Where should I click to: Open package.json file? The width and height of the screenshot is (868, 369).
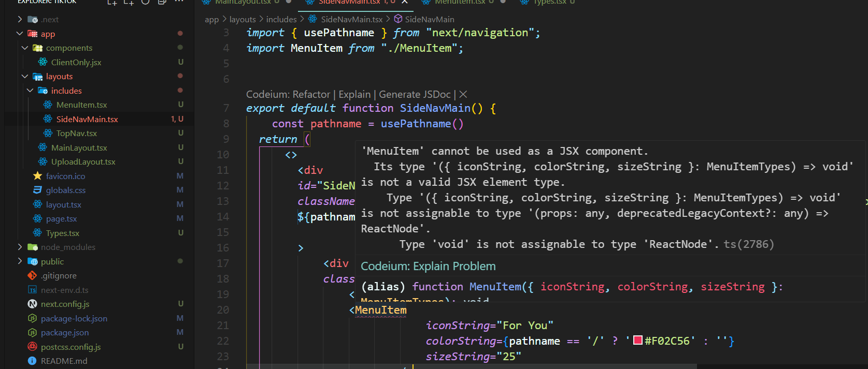coord(65,332)
